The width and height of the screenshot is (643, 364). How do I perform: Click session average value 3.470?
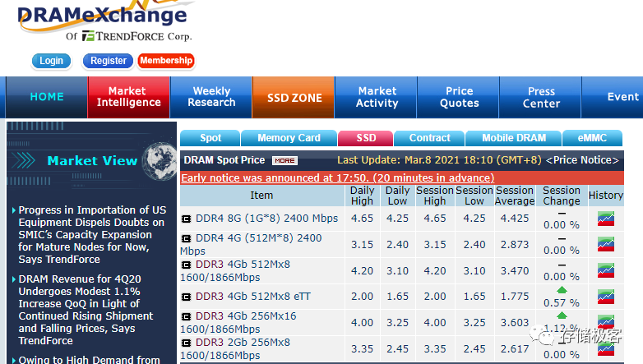(x=515, y=271)
